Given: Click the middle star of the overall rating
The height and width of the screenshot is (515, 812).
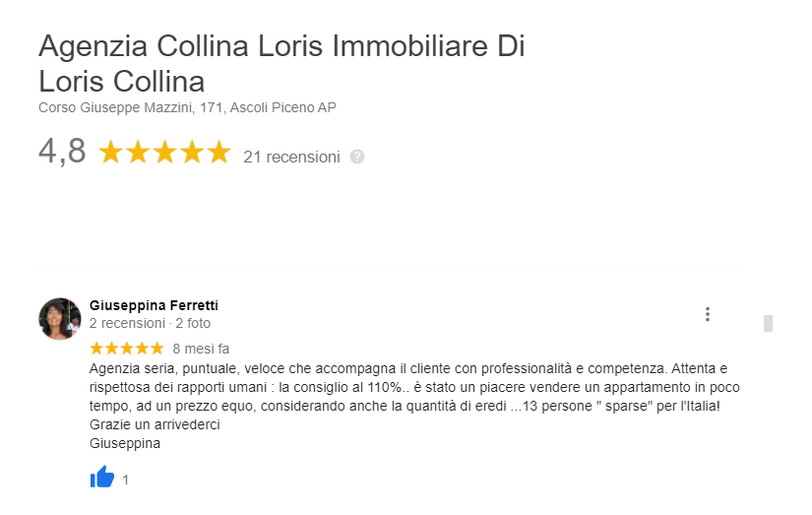Looking at the screenshot, I should pyautogui.click(x=164, y=153).
